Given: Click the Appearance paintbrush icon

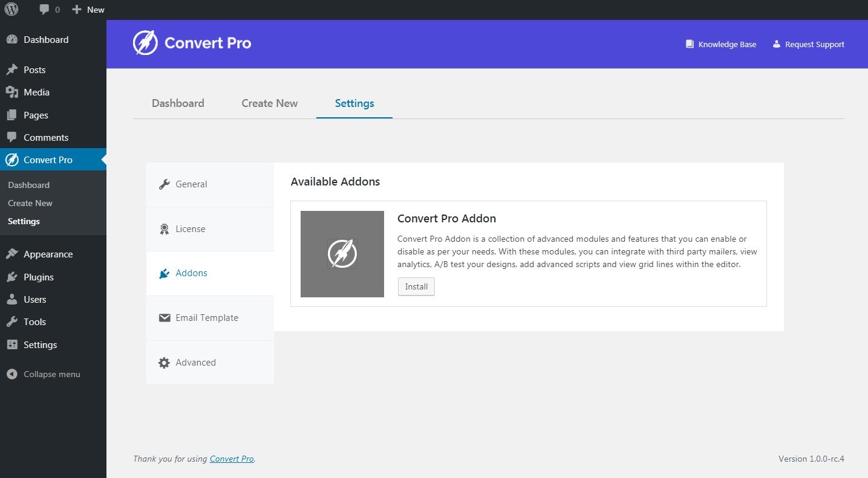Looking at the screenshot, I should click(x=11, y=254).
